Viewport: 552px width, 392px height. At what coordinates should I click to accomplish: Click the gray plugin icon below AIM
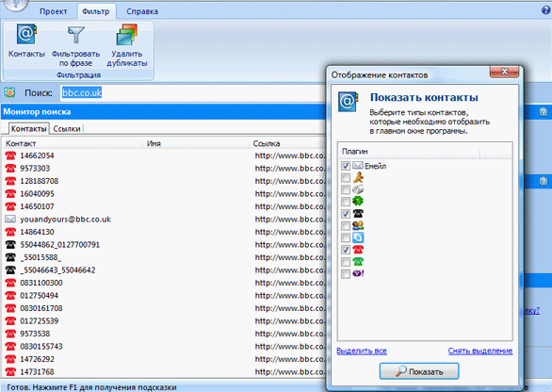tap(358, 189)
